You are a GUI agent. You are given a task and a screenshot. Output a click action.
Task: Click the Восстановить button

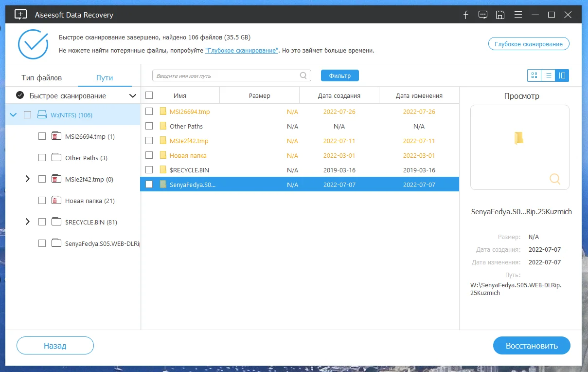(532, 346)
